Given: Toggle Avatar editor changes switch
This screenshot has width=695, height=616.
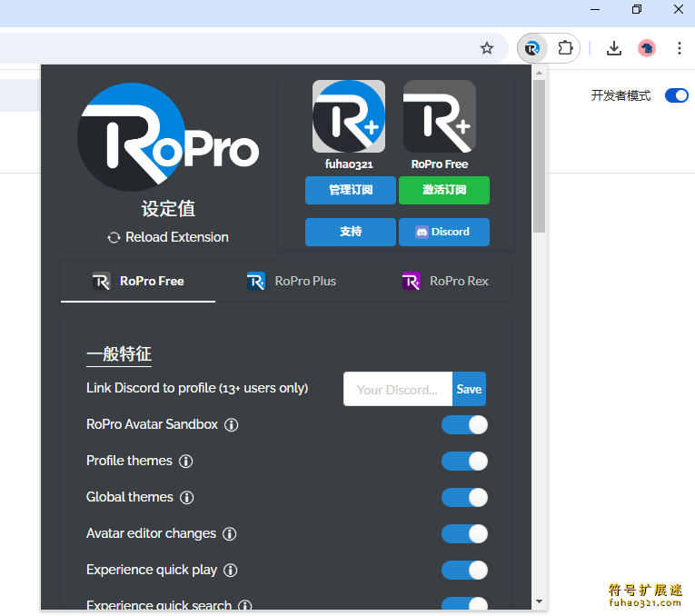Looking at the screenshot, I should pos(464,533).
